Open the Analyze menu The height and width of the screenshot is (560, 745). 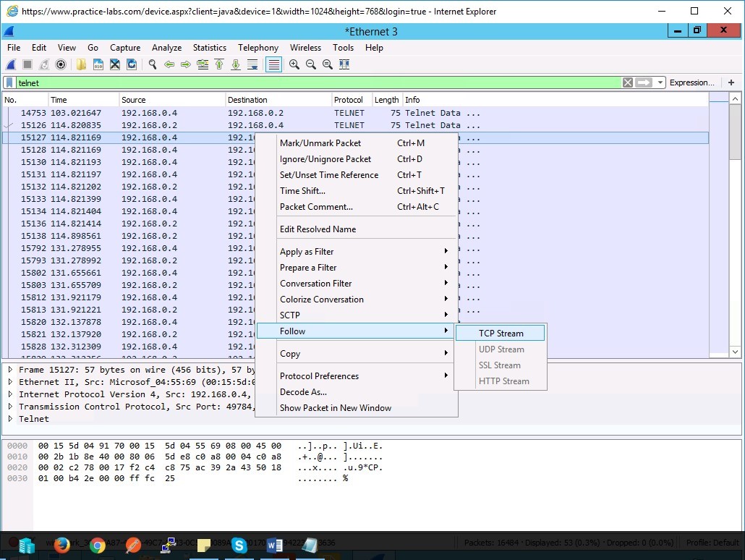(x=167, y=48)
